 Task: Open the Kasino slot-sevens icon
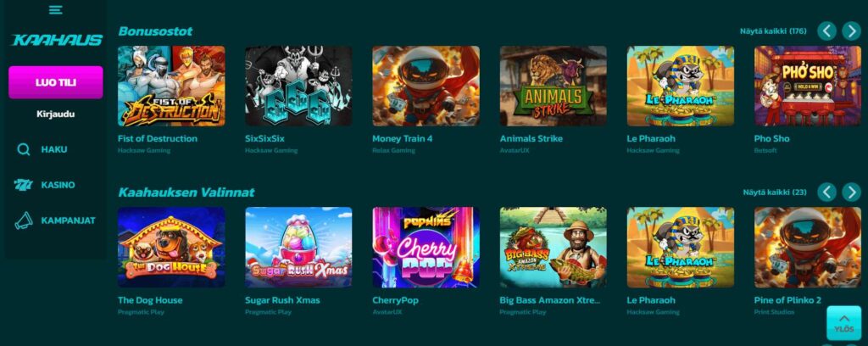23,185
